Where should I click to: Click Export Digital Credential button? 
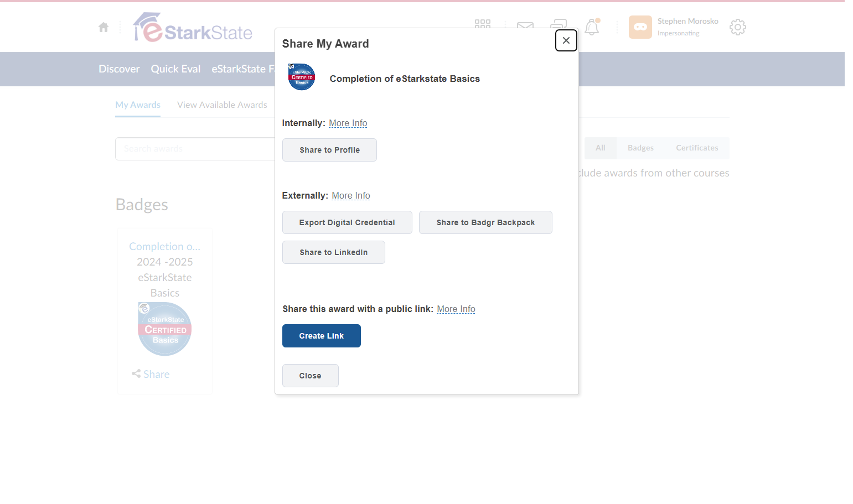pyautogui.click(x=347, y=222)
